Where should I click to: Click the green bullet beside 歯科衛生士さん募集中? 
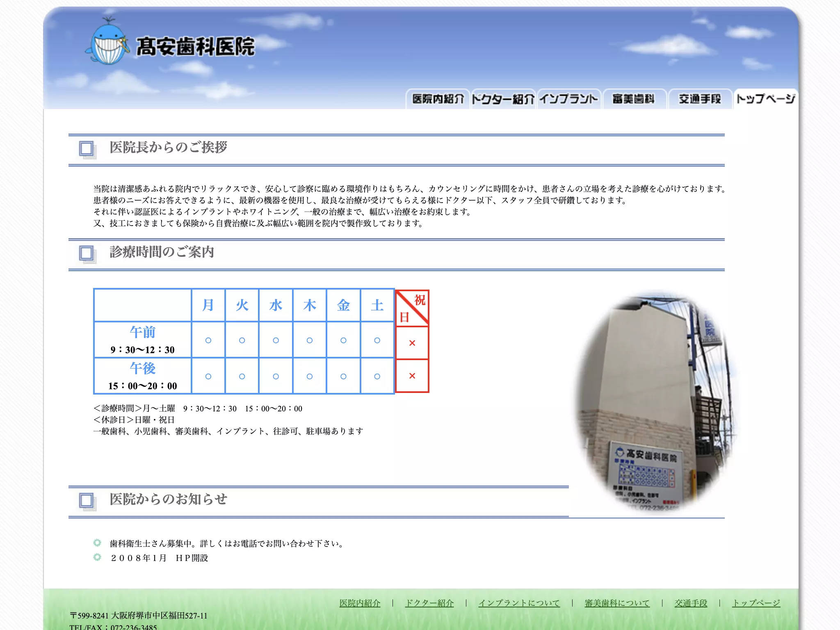coord(97,543)
